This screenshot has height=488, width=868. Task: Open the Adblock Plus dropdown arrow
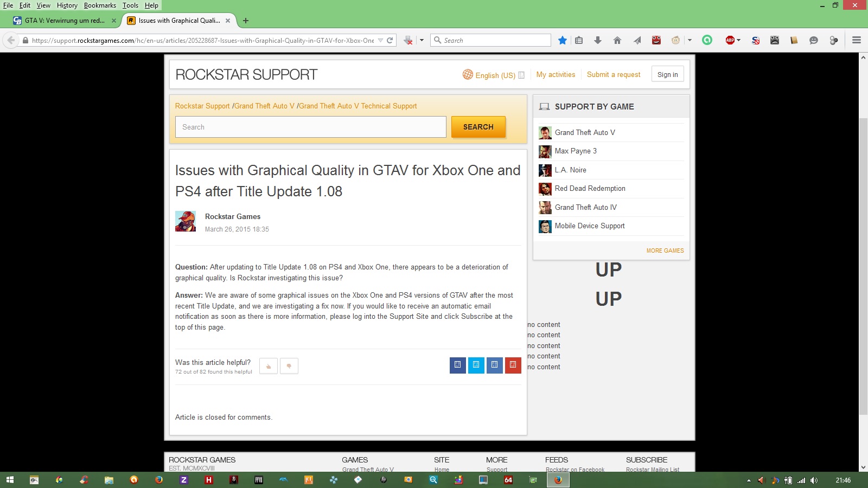(x=739, y=40)
